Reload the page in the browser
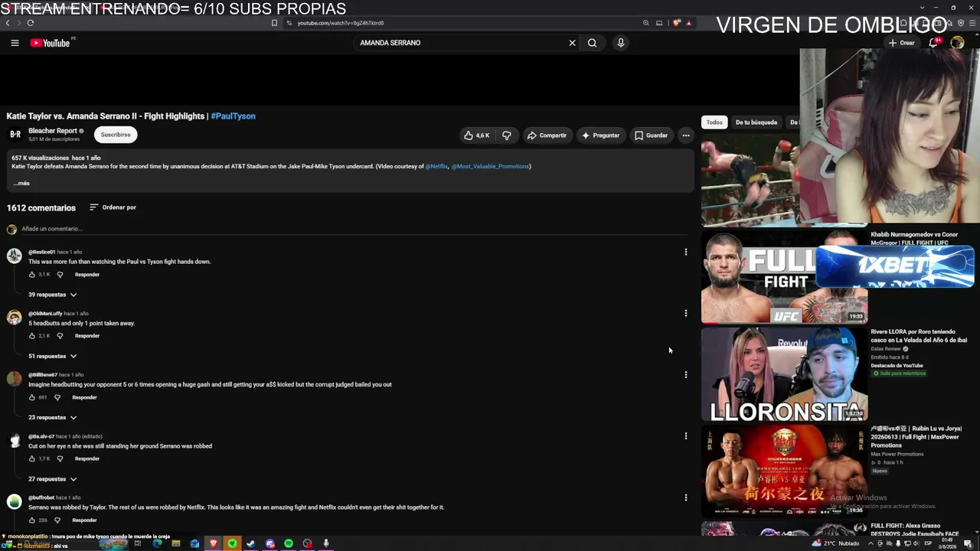The width and height of the screenshot is (980, 551). point(31,23)
